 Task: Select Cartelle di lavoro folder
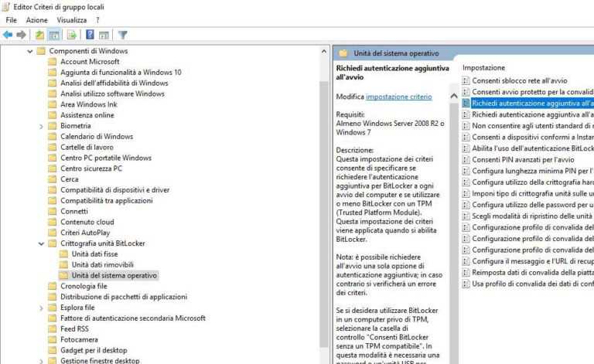[87, 147]
